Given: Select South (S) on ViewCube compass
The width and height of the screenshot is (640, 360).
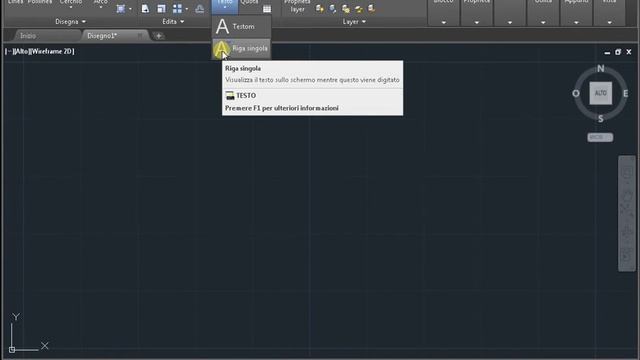Looking at the screenshot, I should [x=600, y=119].
